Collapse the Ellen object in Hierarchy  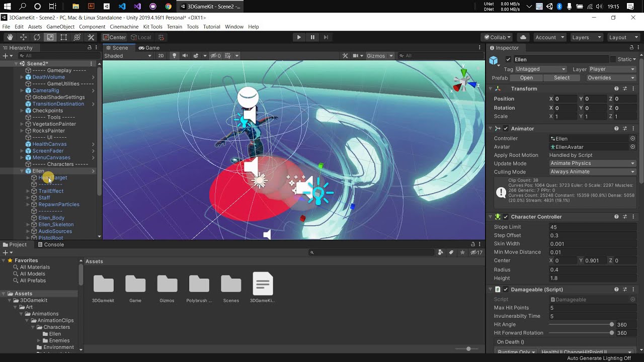pyautogui.click(x=22, y=171)
